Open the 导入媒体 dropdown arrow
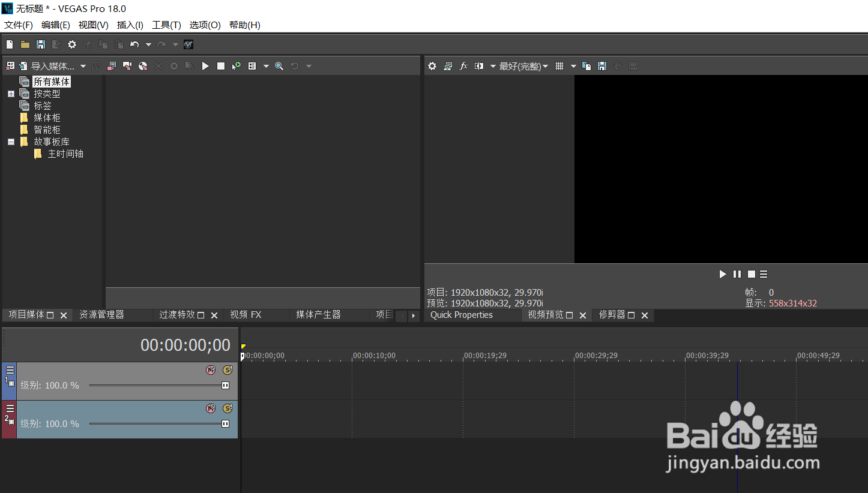The height and width of the screenshot is (493, 868). (83, 66)
